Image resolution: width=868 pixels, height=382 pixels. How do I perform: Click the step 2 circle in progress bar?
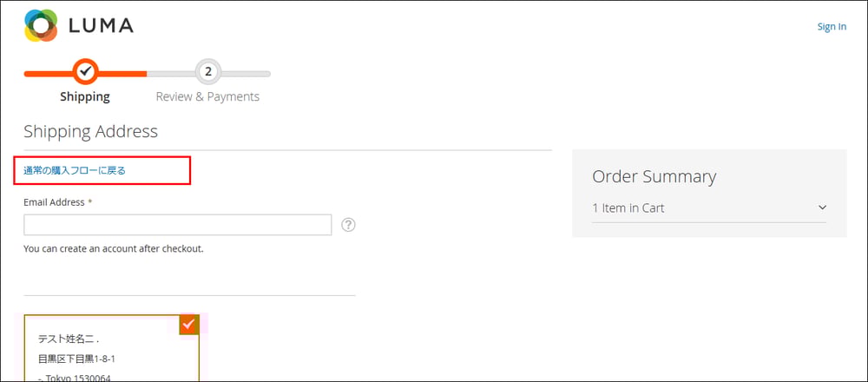click(x=208, y=71)
